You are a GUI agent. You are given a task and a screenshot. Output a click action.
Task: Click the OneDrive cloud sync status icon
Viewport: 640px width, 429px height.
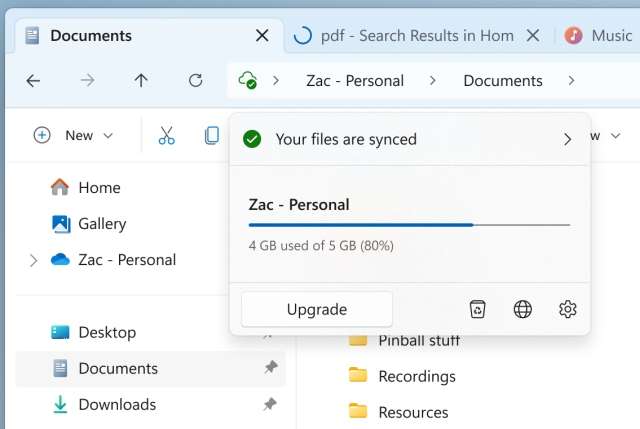pyautogui.click(x=245, y=80)
